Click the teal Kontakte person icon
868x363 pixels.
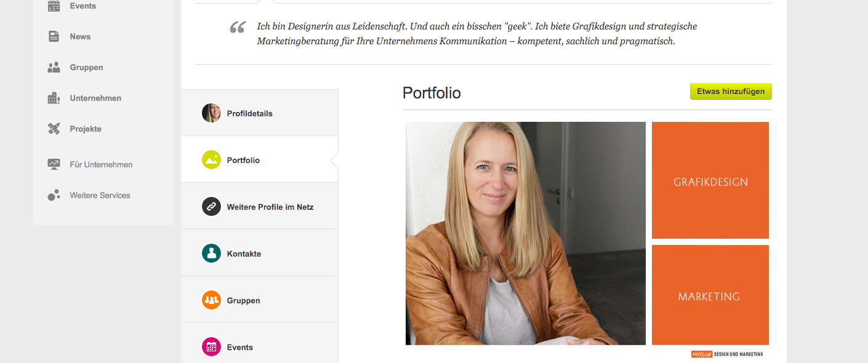click(x=211, y=253)
